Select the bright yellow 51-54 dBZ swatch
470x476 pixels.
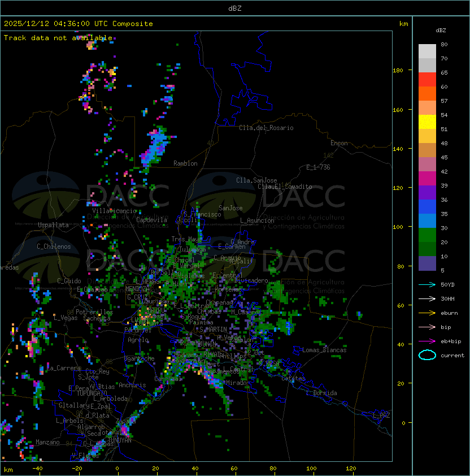coord(427,122)
